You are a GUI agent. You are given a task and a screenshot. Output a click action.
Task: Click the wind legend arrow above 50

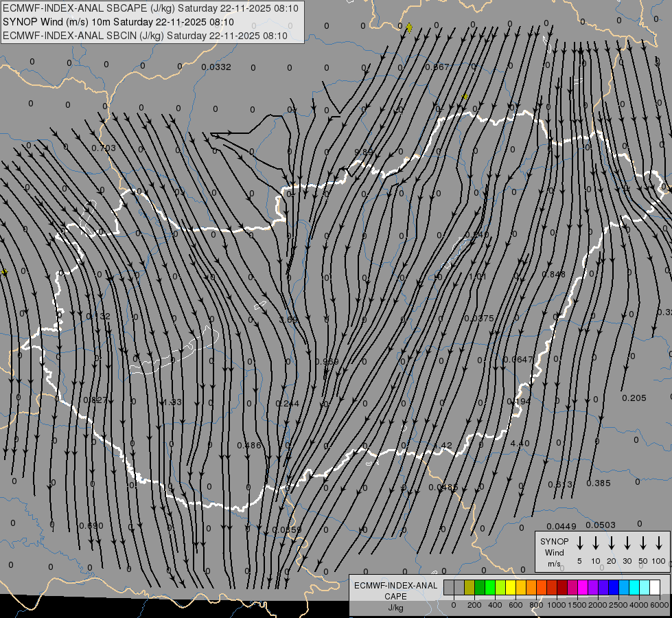[x=643, y=543]
